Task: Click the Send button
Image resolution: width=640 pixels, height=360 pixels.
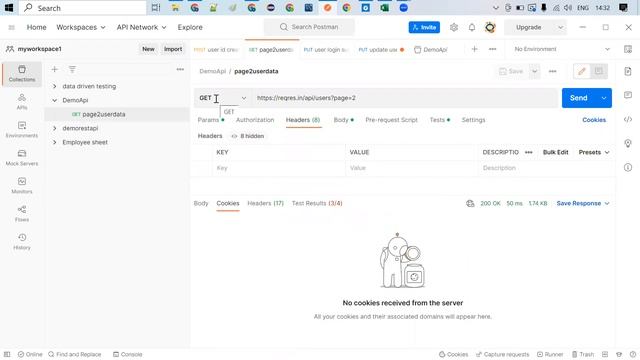Action: [x=579, y=98]
